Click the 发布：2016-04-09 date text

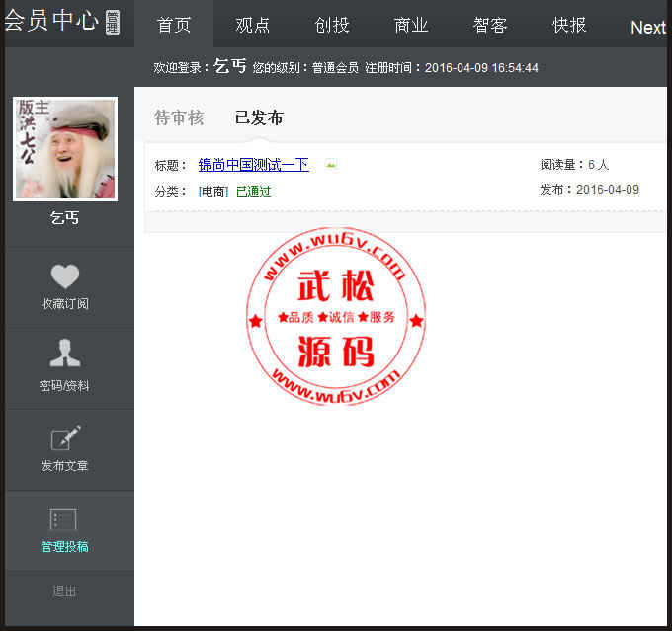tap(589, 189)
